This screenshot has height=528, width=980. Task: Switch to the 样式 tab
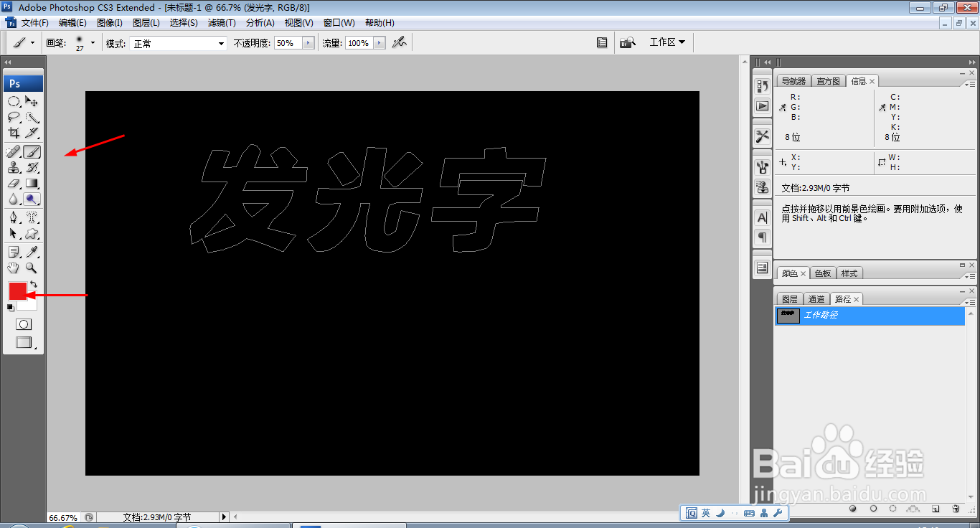coord(849,273)
